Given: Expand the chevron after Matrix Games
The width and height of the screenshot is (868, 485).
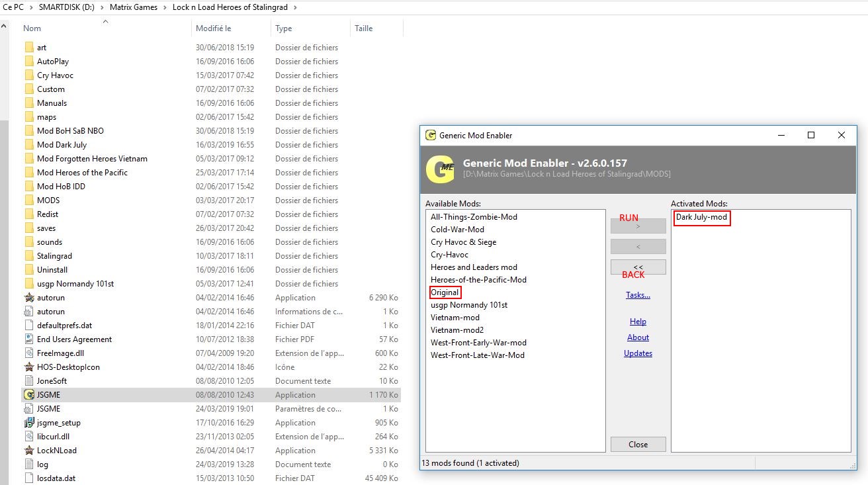Looking at the screenshot, I should (165, 7).
